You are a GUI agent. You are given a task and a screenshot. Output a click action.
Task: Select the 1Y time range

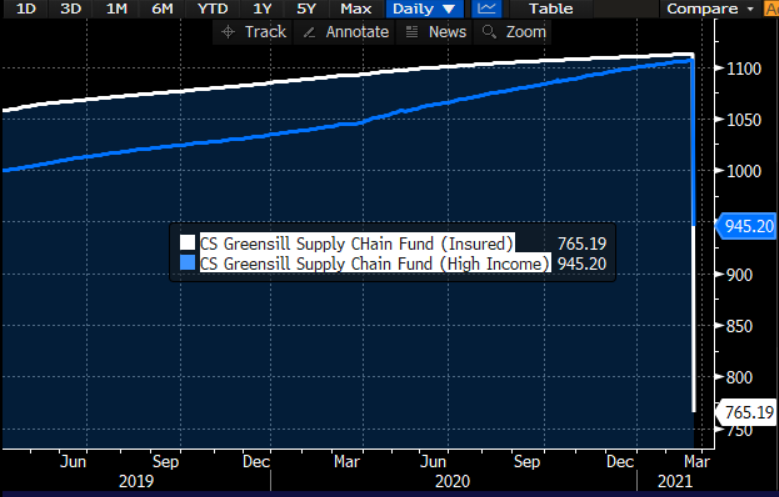point(262,8)
